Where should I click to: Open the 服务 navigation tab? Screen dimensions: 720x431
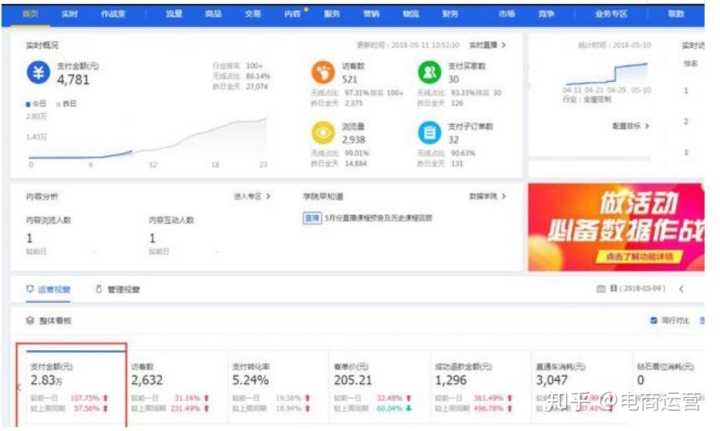[332, 14]
